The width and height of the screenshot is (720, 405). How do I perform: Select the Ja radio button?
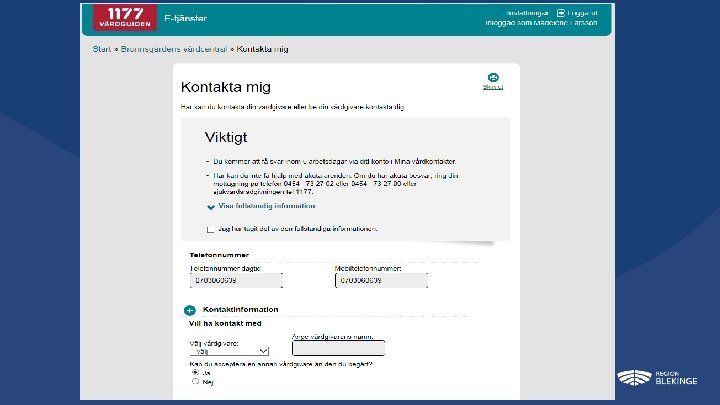[x=196, y=372]
